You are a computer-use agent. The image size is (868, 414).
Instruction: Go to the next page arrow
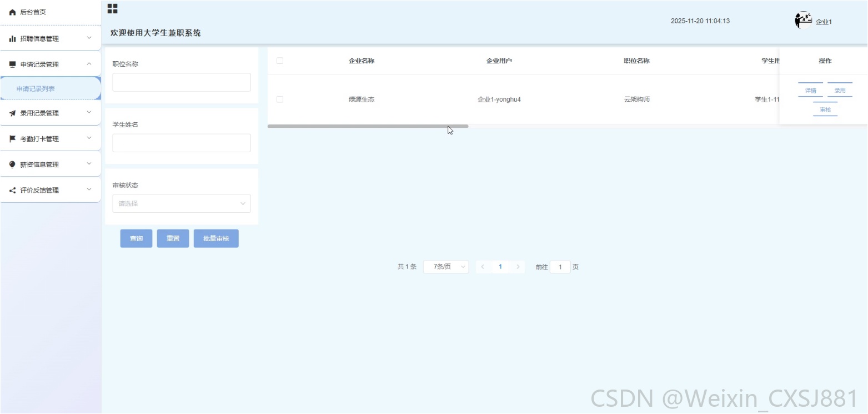point(518,267)
